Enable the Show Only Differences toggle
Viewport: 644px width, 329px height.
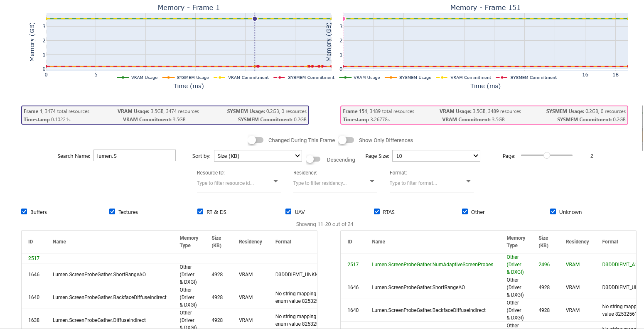346,140
